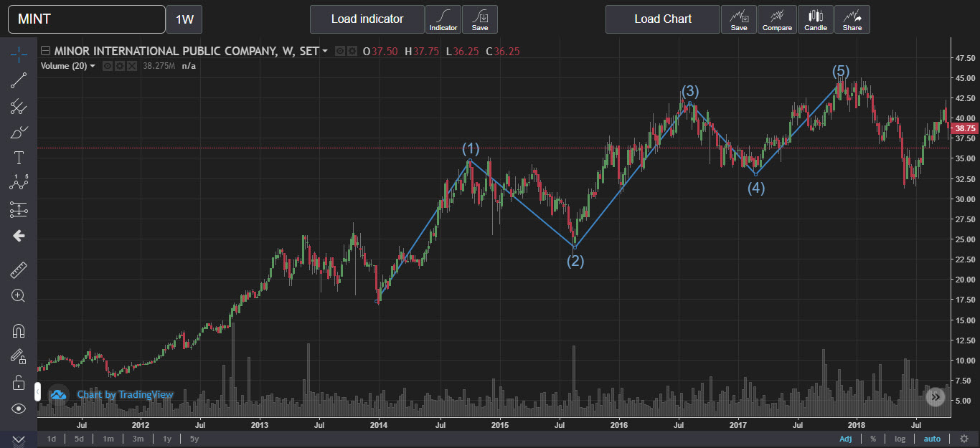Switch to the 1y time range

(x=167, y=439)
